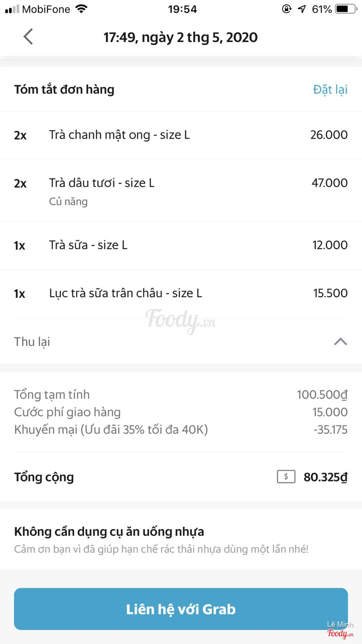Tap the Khuyến mại promotion discount line

point(111,429)
